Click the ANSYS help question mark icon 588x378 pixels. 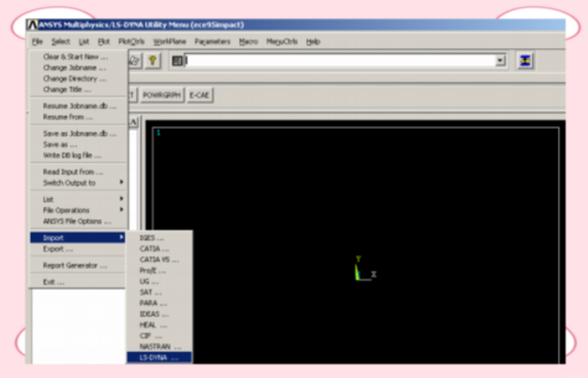click(153, 61)
